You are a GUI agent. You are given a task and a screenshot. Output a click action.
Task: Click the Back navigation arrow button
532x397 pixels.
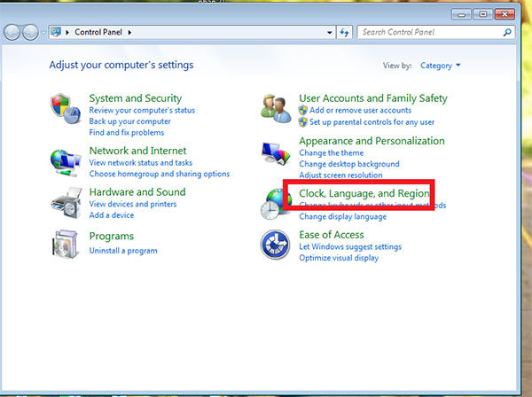tap(12, 33)
